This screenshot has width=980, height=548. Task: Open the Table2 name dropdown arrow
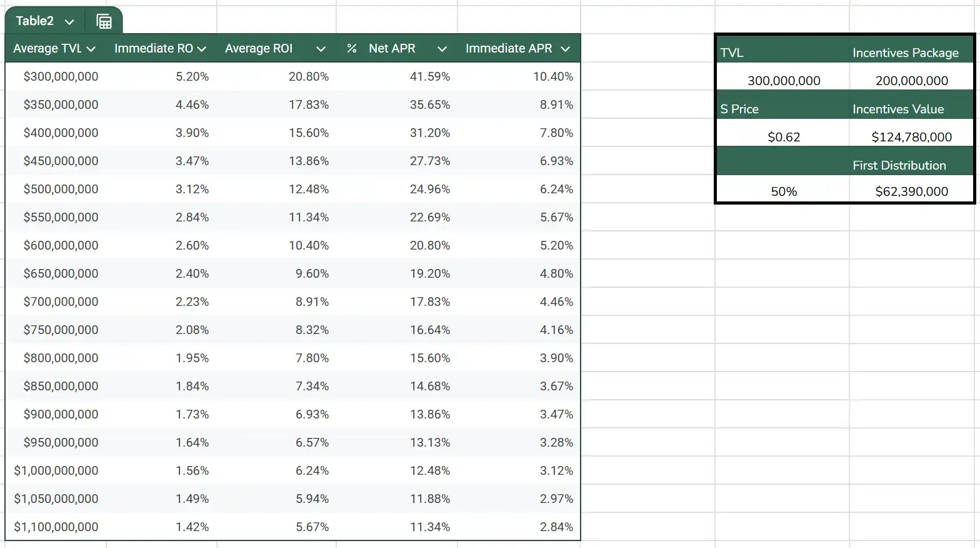tap(69, 22)
